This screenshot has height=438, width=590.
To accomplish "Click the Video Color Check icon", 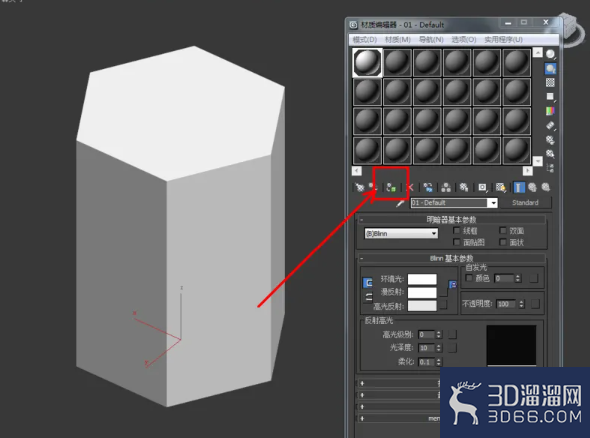I will 550,111.
